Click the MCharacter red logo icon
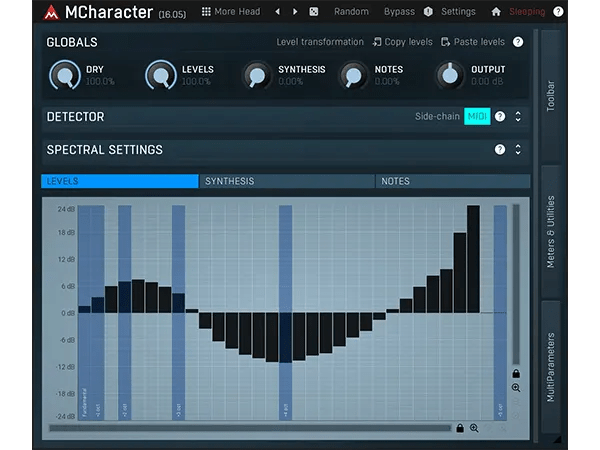Image resolution: width=600 pixels, height=450 pixels. (x=51, y=12)
